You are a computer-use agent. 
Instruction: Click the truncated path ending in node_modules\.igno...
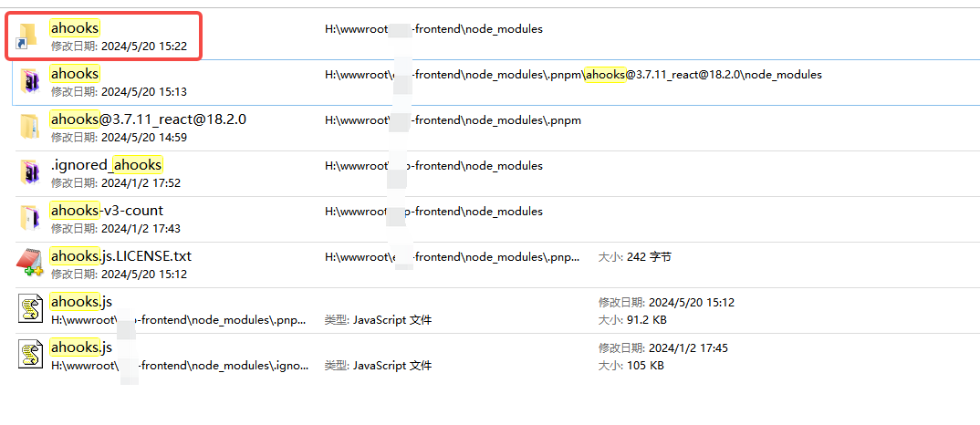coord(180,366)
